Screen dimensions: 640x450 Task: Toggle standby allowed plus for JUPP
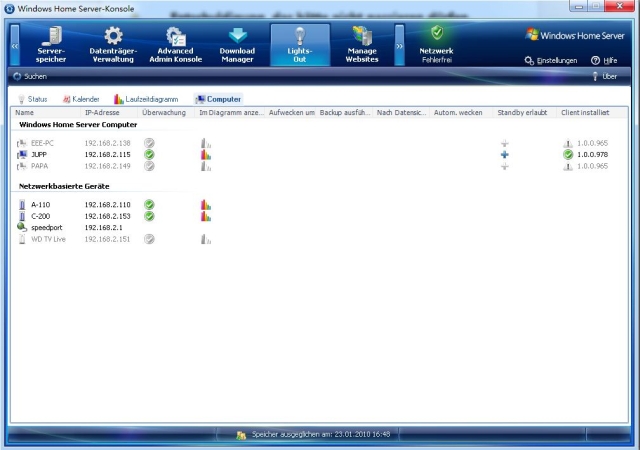(505, 155)
